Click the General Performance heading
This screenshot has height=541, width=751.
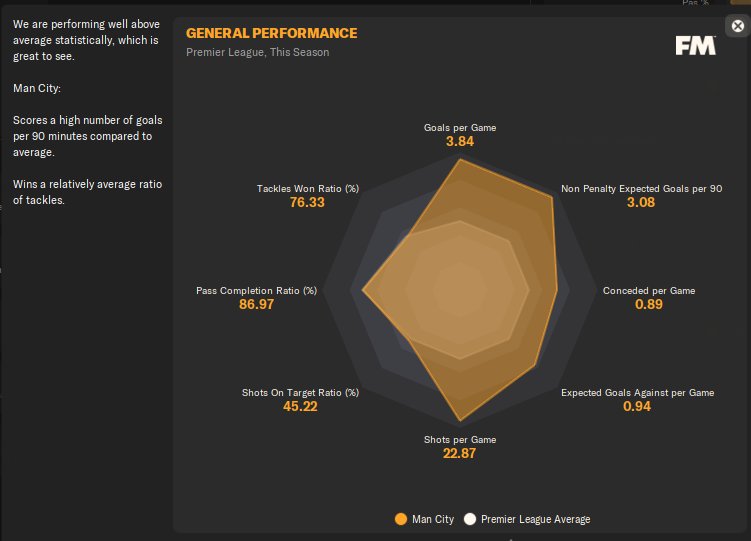271,34
